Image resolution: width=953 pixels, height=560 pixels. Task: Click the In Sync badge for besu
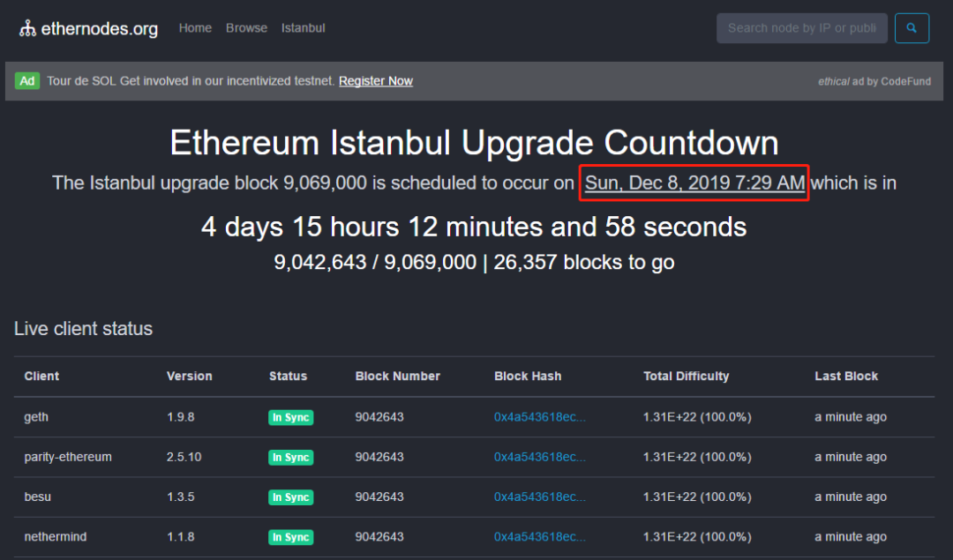290,497
